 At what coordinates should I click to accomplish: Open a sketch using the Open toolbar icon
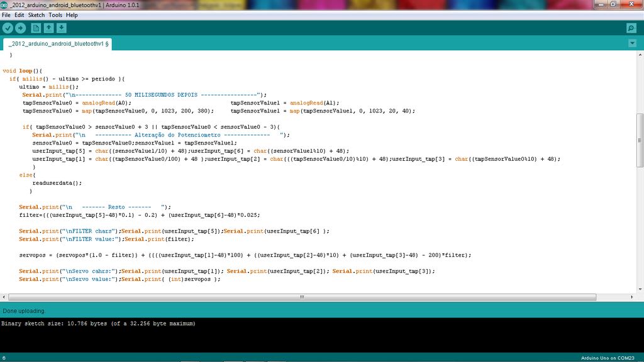point(50,28)
